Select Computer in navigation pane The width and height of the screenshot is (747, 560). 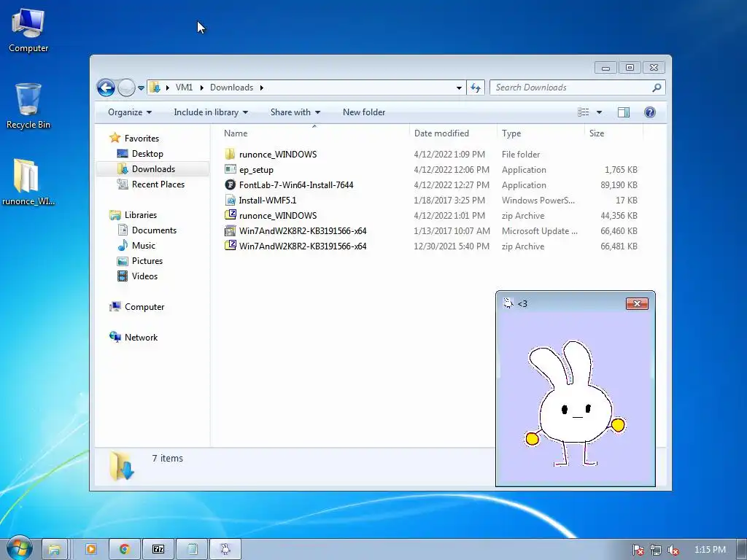[x=144, y=307]
